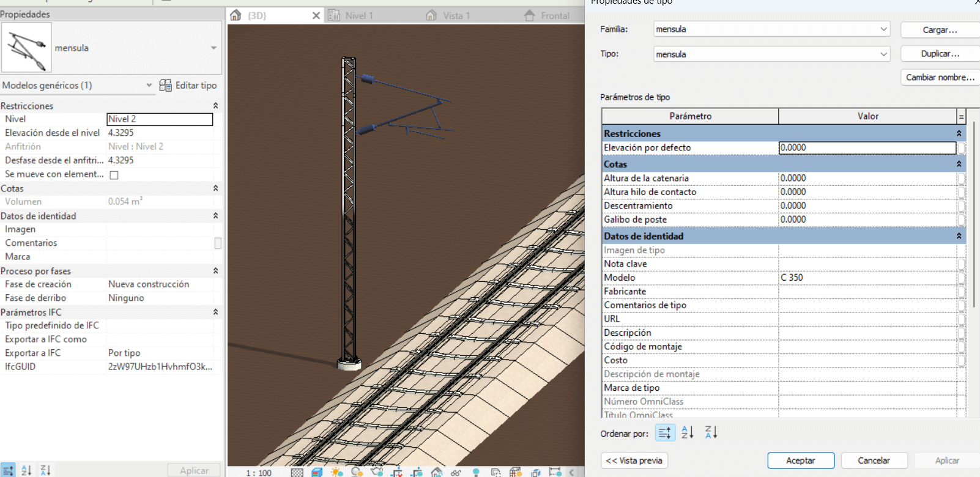The image size is (980, 477).
Task: Collapse Restricciones group in Propiedades panel
Action: click(215, 106)
